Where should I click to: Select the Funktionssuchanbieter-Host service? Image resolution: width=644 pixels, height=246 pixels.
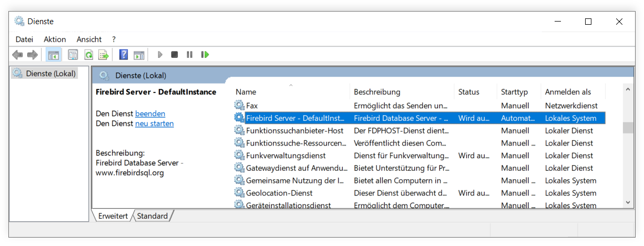420,130
